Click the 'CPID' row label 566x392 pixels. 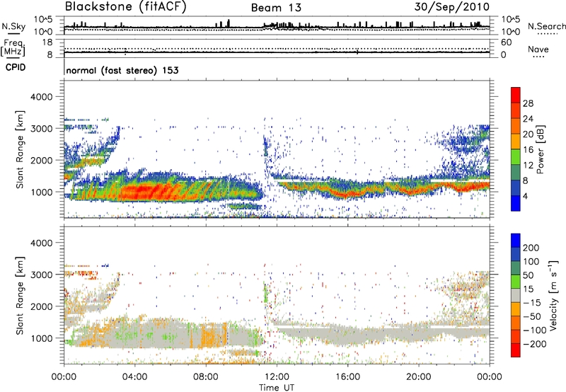[16, 67]
